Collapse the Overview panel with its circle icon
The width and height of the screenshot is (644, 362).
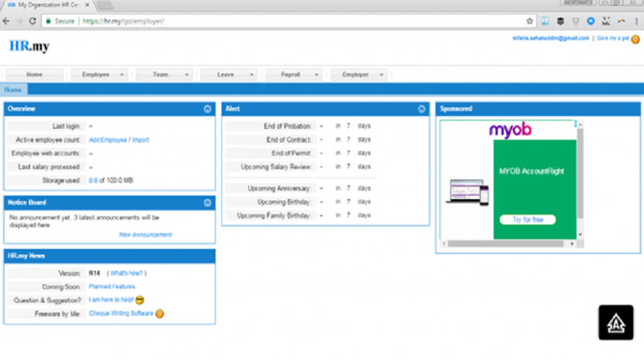(x=208, y=109)
